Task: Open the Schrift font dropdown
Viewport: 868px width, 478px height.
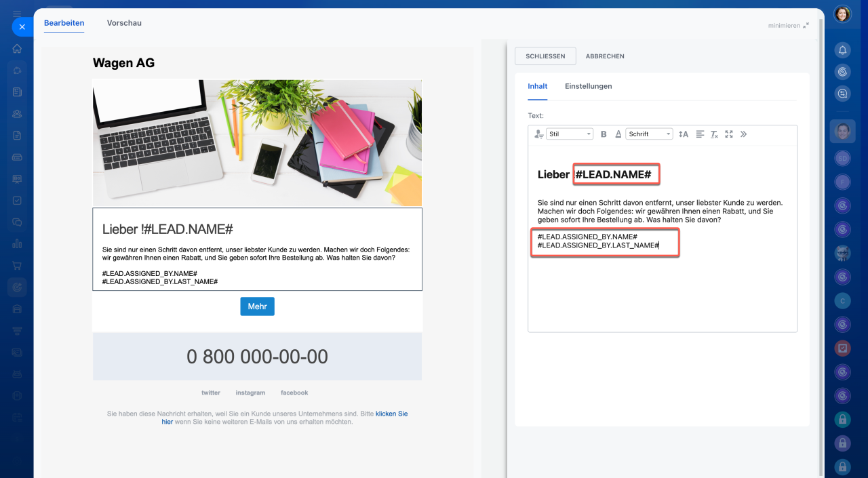Action: [x=649, y=134]
